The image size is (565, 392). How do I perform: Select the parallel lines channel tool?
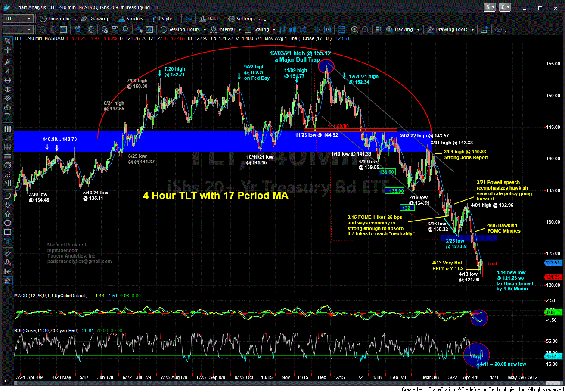coord(7,98)
